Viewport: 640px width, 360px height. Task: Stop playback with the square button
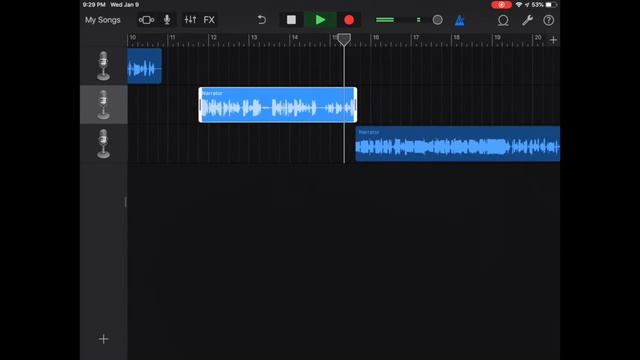tap(291, 20)
